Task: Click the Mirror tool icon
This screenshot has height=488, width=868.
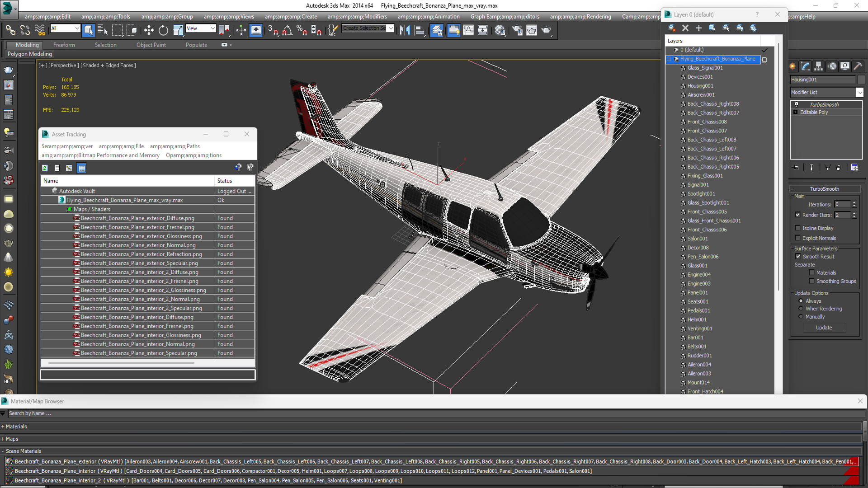Action: coord(405,30)
